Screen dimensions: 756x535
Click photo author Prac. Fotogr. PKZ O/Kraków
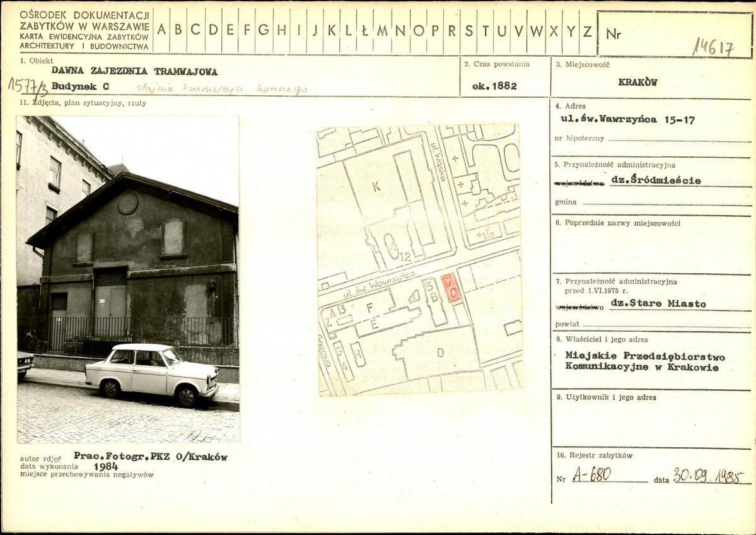(151, 456)
